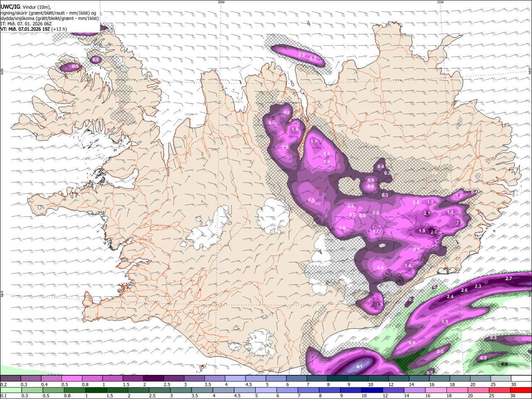Screen dimensions: 532x399
Task: Click the '25' label in upper legend scale
Action: tap(493, 384)
